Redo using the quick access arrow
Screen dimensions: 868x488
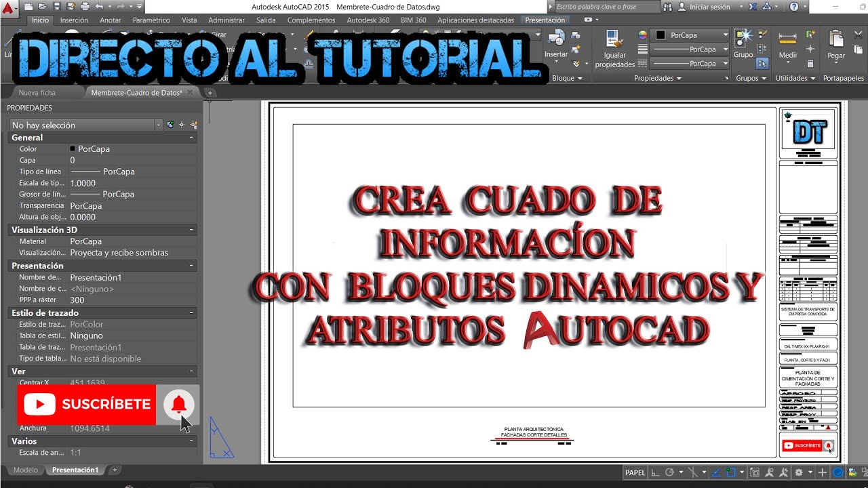(x=121, y=6)
